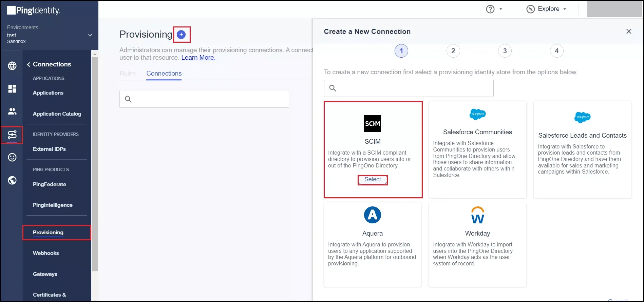Click step 3 in the wizard
The width and height of the screenshot is (644, 302).
click(505, 51)
